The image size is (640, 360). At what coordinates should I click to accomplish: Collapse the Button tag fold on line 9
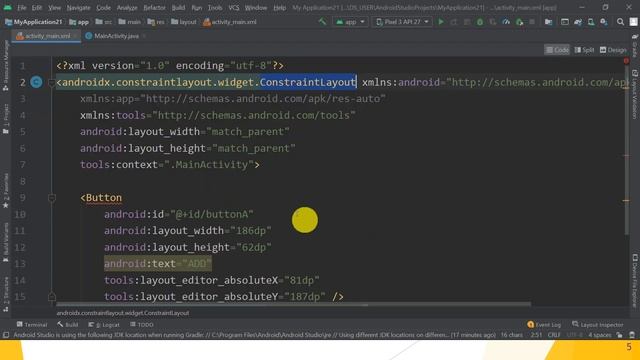click(51, 198)
